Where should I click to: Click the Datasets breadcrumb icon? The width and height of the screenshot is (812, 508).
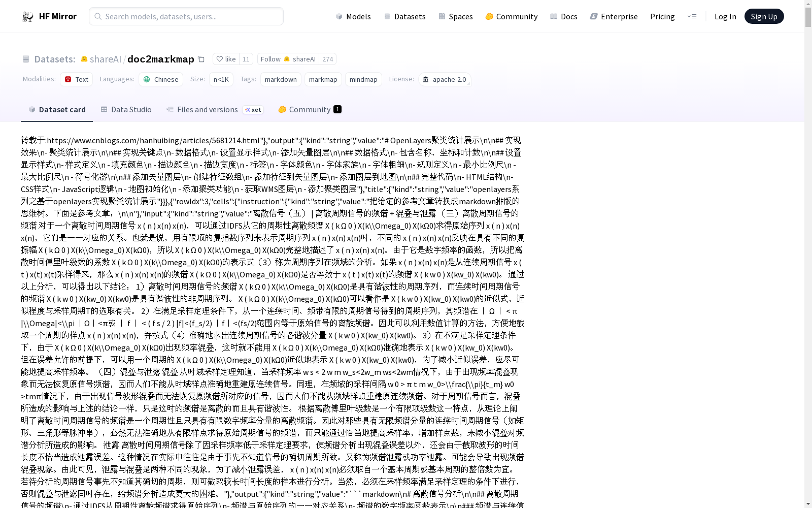pos(26,59)
